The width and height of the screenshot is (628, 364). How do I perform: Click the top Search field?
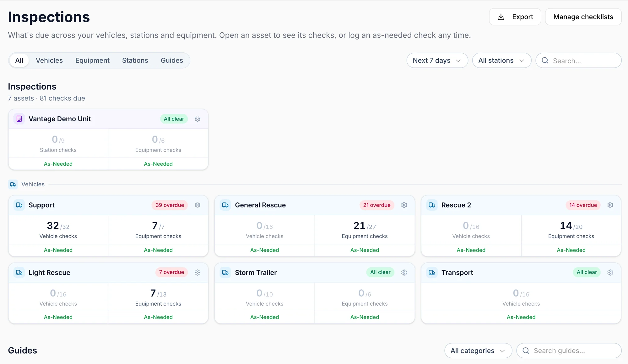point(578,61)
